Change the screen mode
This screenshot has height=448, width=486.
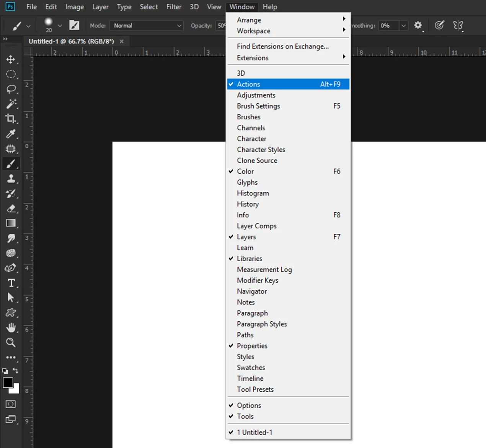[x=11, y=419]
